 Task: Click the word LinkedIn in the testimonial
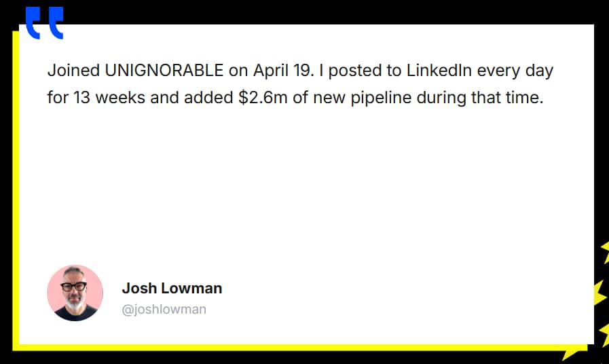coord(439,71)
